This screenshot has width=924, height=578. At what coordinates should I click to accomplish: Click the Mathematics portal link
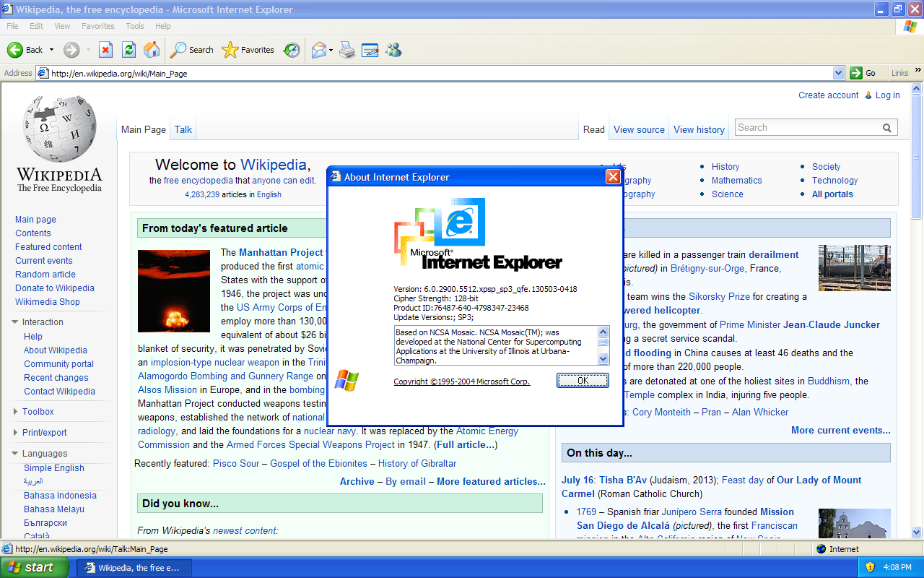(x=736, y=181)
